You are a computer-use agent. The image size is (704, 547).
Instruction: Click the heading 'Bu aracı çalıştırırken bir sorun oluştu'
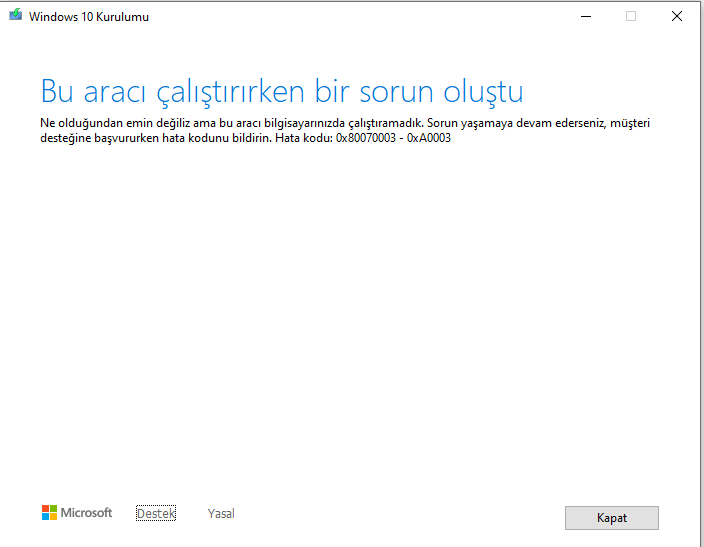pyautogui.click(x=282, y=92)
